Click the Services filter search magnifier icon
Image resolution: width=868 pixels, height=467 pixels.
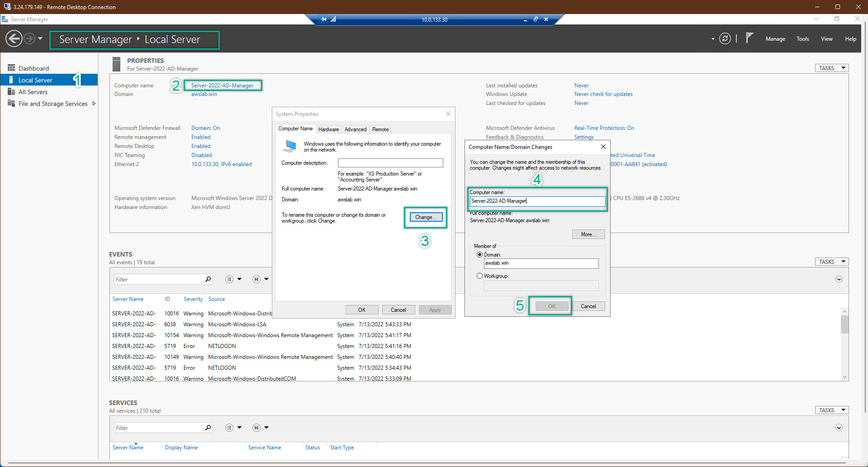(208, 428)
